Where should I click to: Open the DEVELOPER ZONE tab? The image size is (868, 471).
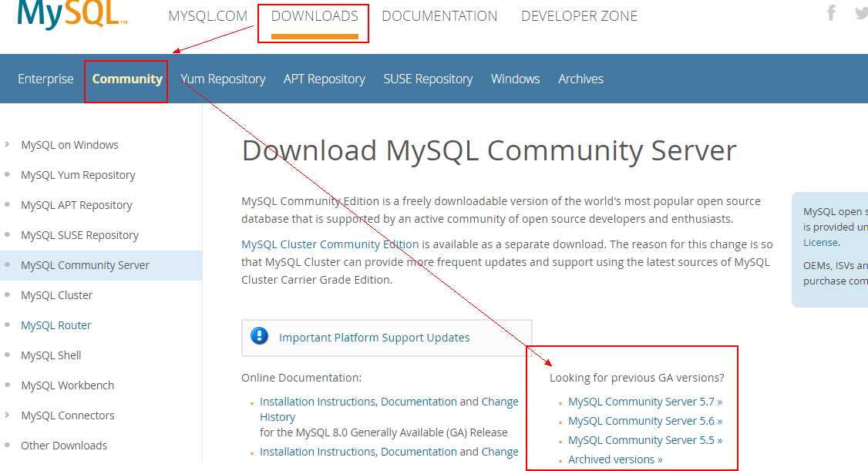(x=579, y=16)
